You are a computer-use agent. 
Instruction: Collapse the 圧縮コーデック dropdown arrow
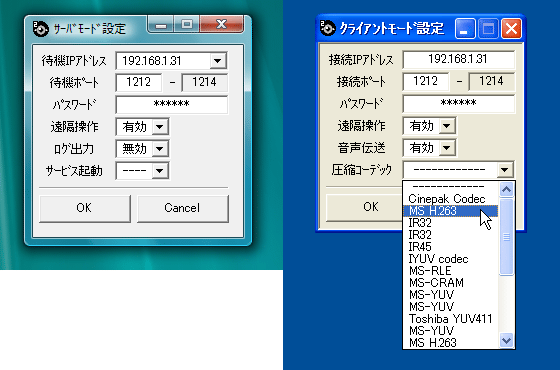click(505, 170)
